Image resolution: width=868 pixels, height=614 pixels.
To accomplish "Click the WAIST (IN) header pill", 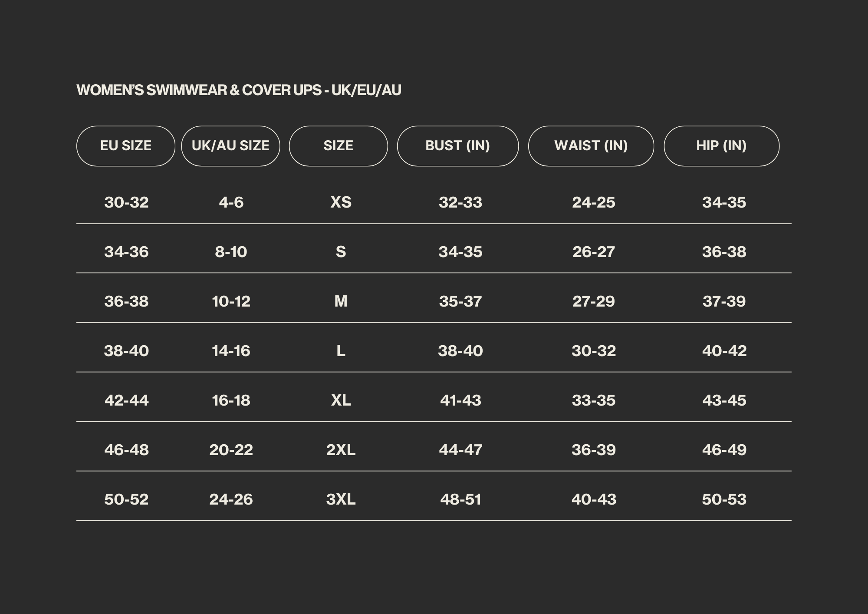I will 591,146.
